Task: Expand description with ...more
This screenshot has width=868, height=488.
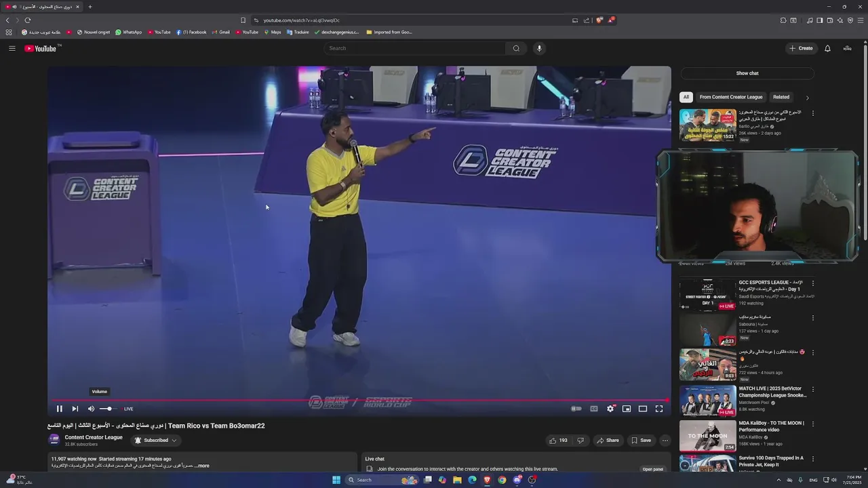Action: point(202,466)
